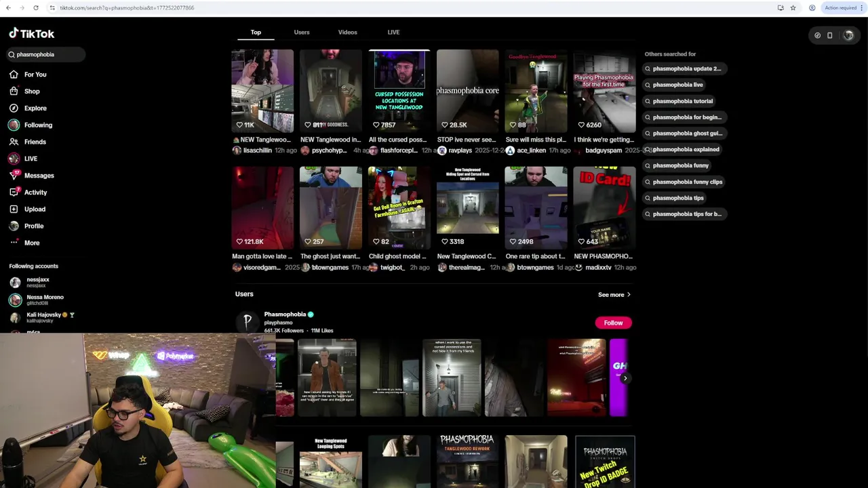
Task: Open the video thumbnail with 11K likes
Action: pos(262,91)
